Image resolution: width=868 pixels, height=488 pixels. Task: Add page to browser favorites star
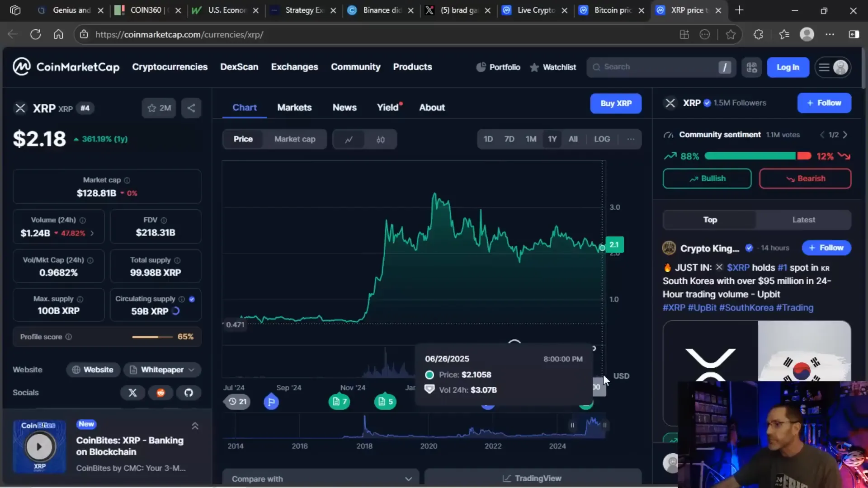click(731, 34)
